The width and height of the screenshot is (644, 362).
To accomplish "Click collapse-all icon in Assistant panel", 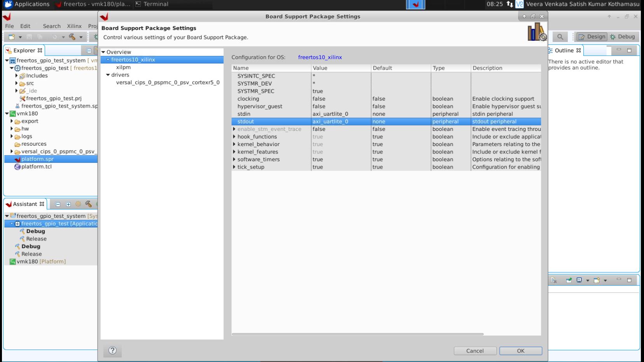I will pos(58,204).
